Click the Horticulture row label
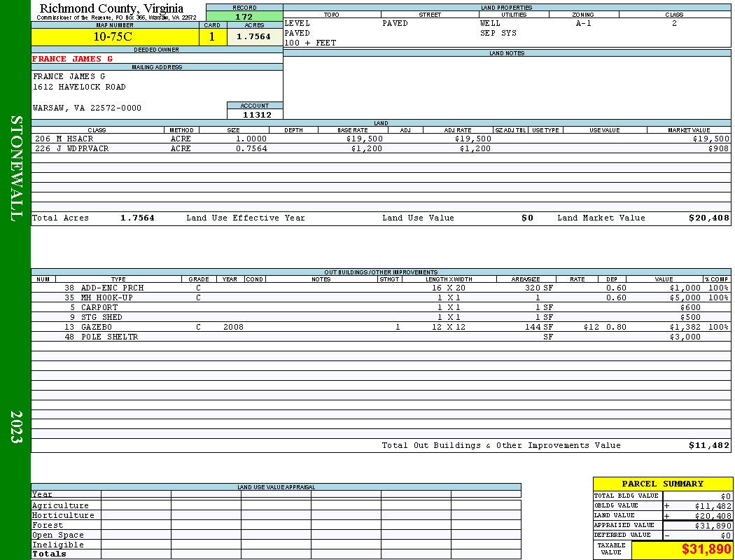This screenshot has width=735, height=560. (x=63, y=515)
